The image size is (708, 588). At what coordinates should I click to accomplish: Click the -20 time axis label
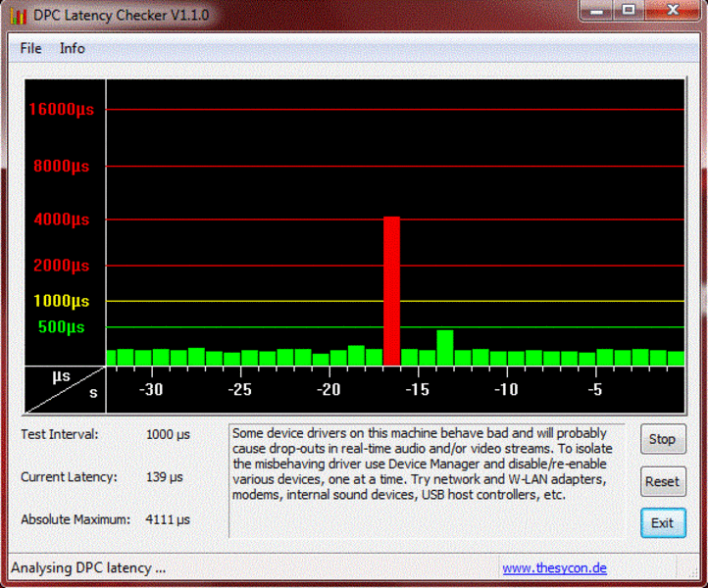tap(329, 389)
